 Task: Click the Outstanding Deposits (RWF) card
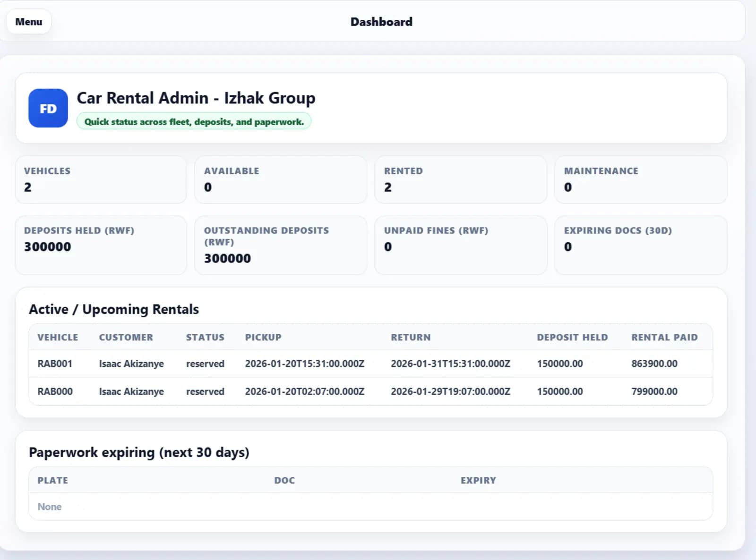point(281,245)
